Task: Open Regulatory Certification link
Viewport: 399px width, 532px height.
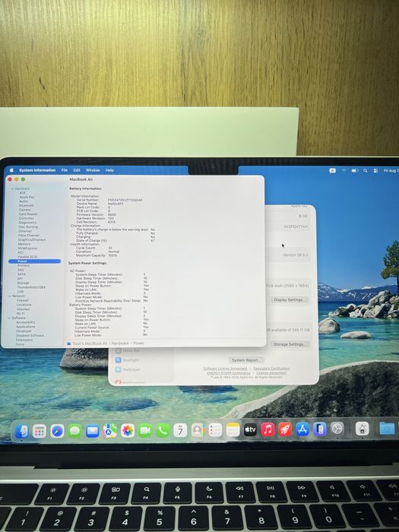Action: click(x=271, y=369)
